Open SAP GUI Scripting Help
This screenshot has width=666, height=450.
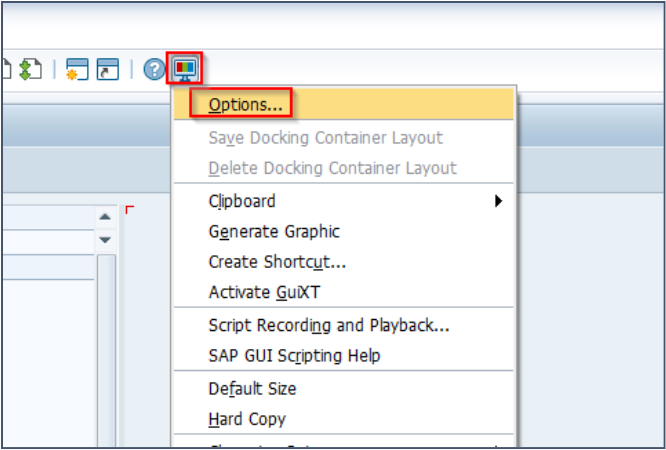tap(344, 356)
